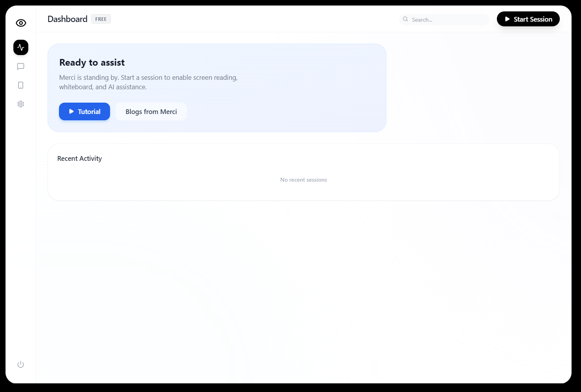Click the FREE plan badge
Image resolution: width=581 pixels, height=392 pixels.
point(101,19)
